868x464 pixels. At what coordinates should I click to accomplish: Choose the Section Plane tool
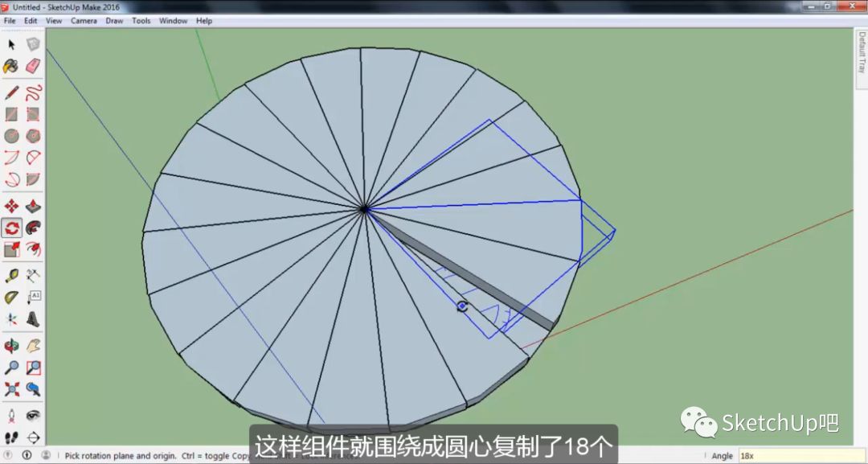(33, 437)
